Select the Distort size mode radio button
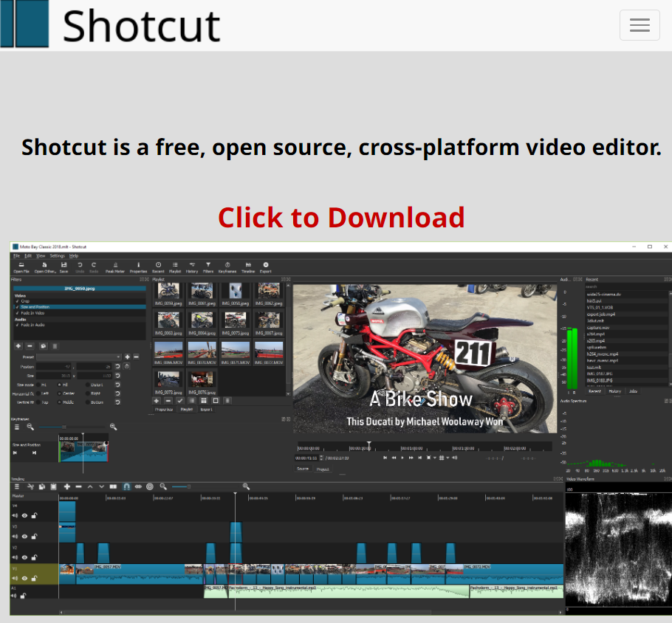The width and height of the screenshot is (672, 623). pos(88,385)
